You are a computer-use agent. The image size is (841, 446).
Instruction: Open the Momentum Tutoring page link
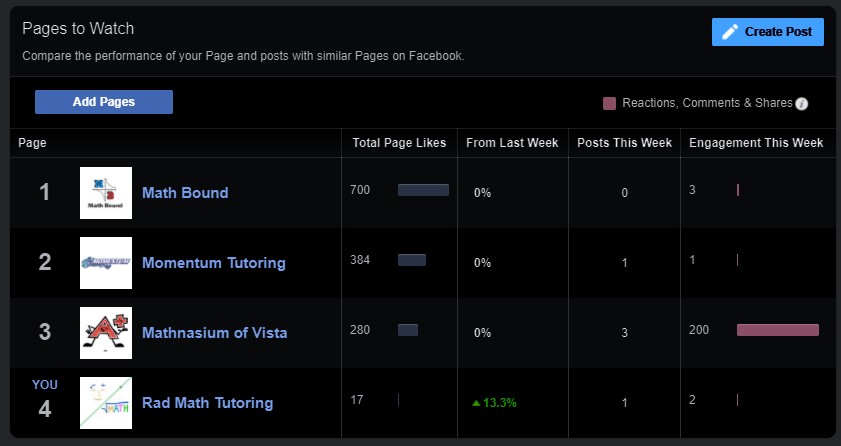[213, 263]
